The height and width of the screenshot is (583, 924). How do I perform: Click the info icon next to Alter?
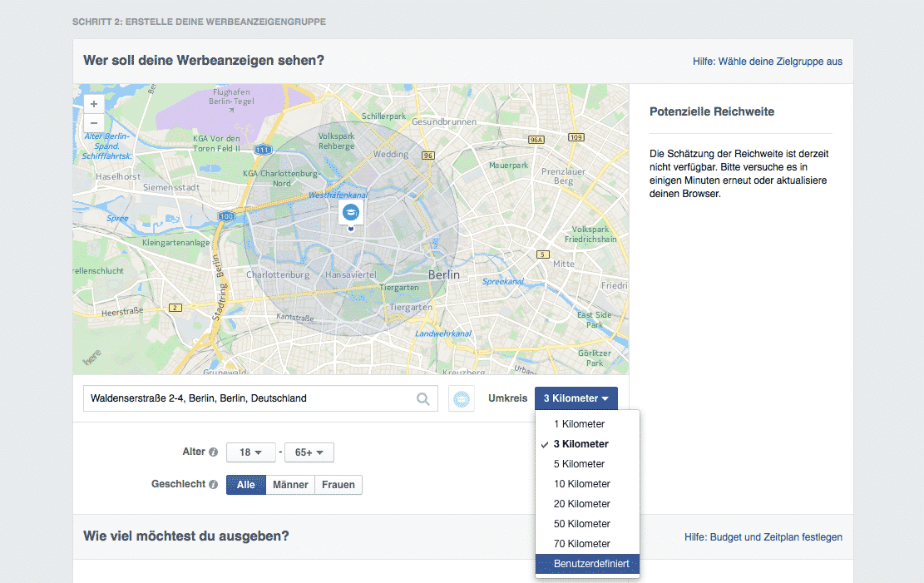214,452
